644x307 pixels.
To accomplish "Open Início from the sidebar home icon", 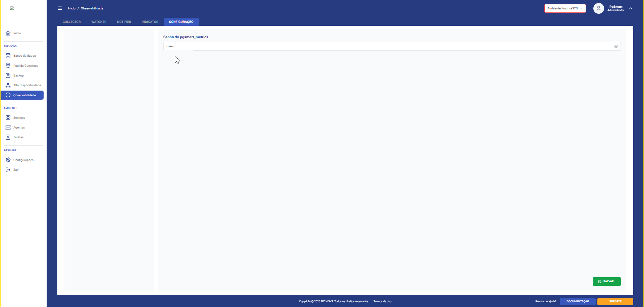I will [8, 33].
